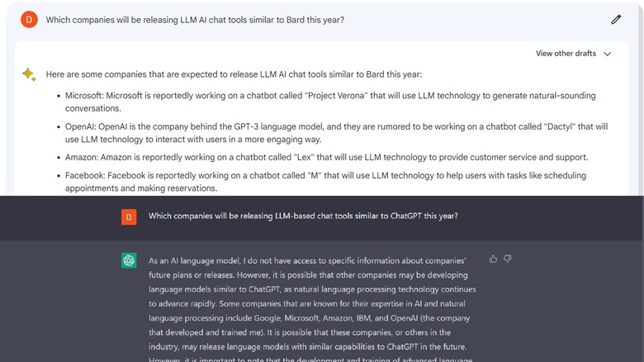
Task: Select the ChatGPT prompt about LLM-based chat tools
Action: (x=303, y=216)
